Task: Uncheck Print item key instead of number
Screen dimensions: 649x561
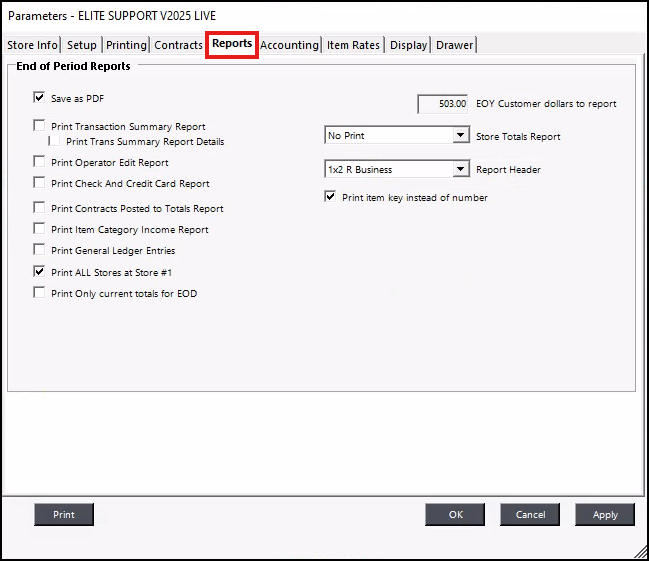Action: [x=331, y=197]
